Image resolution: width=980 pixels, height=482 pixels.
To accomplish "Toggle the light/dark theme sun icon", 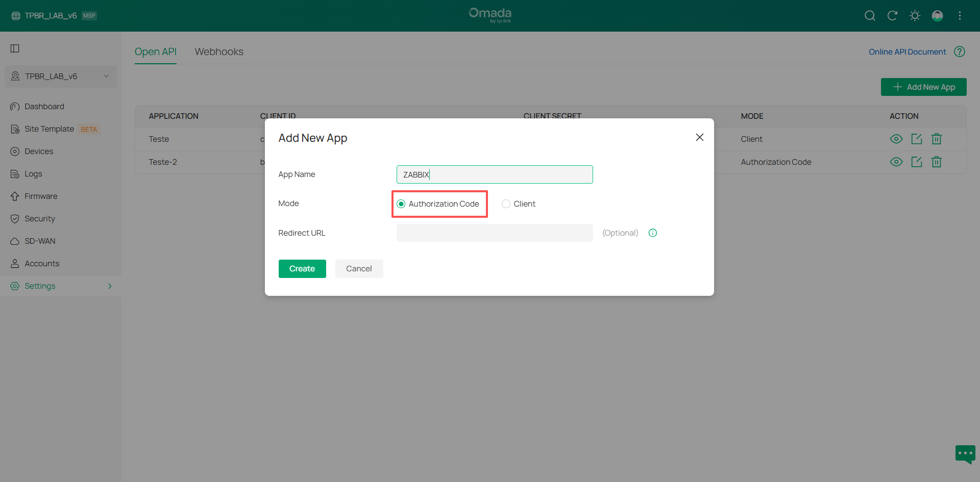I will click(x=915, y=16).
